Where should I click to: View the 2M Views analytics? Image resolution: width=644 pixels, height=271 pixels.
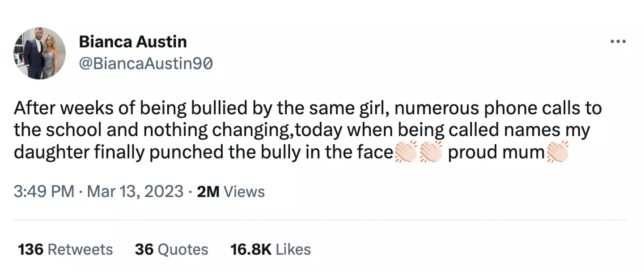[231, 192]
